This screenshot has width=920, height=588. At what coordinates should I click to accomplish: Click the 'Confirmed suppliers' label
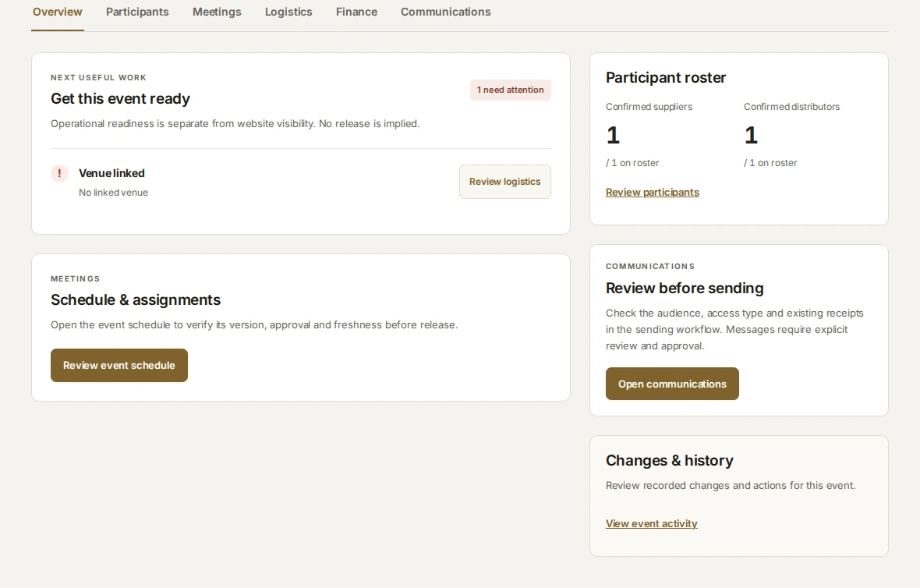point(649,107)
